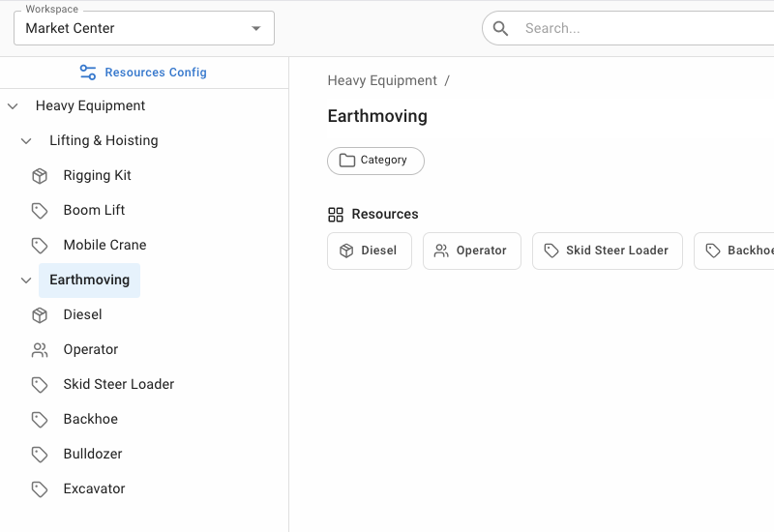Viewport: 774px width, 532px height.
Task: Select the highlighted Earthmoving tree item
Action: [89, 281]
